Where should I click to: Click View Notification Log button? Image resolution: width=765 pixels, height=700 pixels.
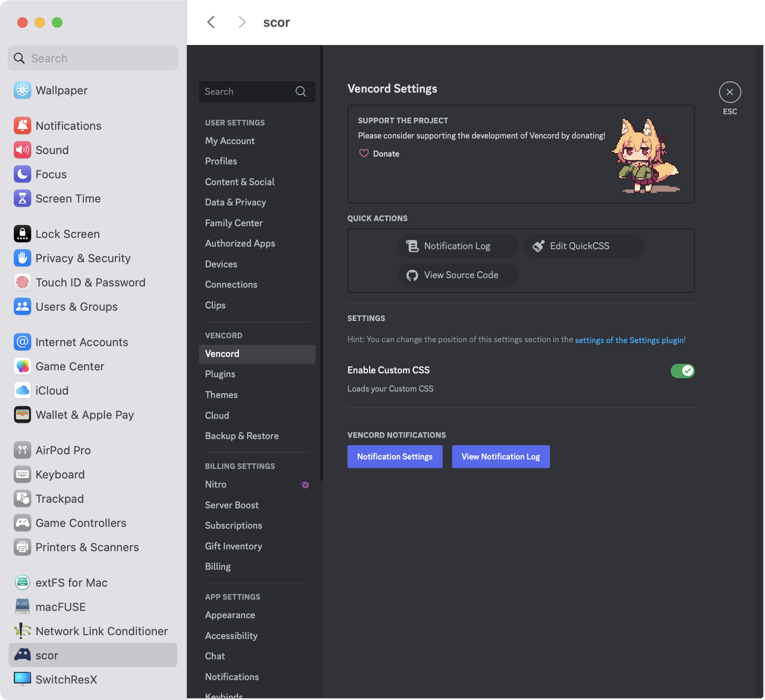501,457
